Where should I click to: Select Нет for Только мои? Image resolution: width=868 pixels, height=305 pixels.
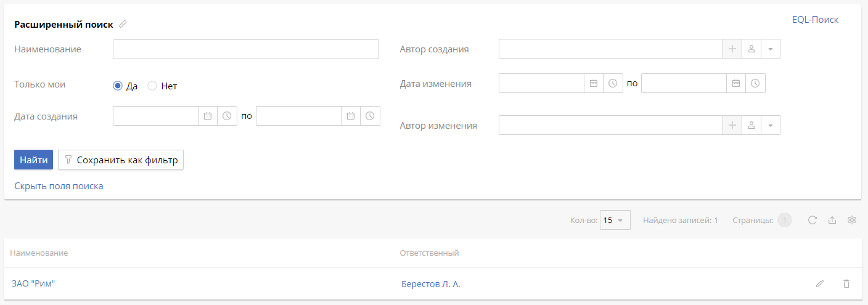152,86
